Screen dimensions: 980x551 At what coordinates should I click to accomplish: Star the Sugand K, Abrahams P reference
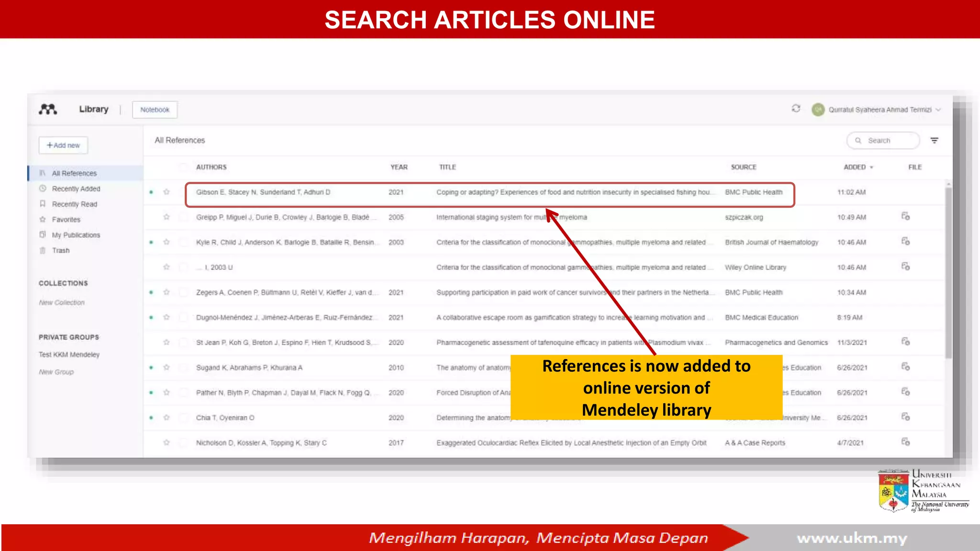tap(167, 368)
